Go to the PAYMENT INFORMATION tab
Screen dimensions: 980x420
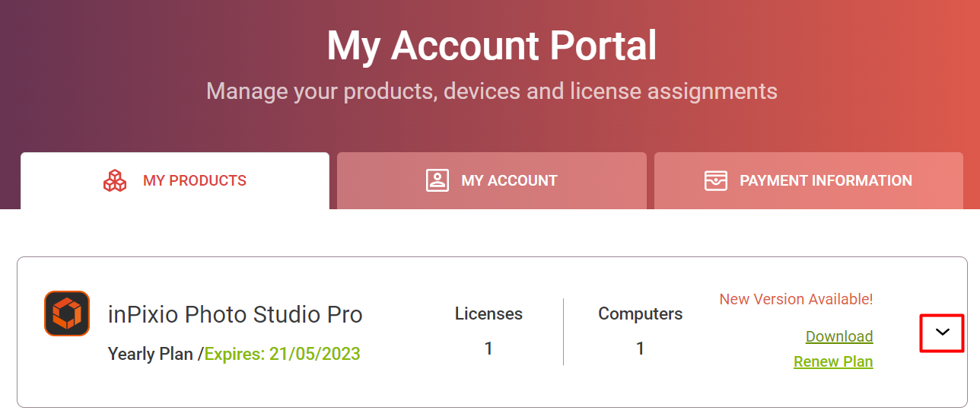pos(809,181)
